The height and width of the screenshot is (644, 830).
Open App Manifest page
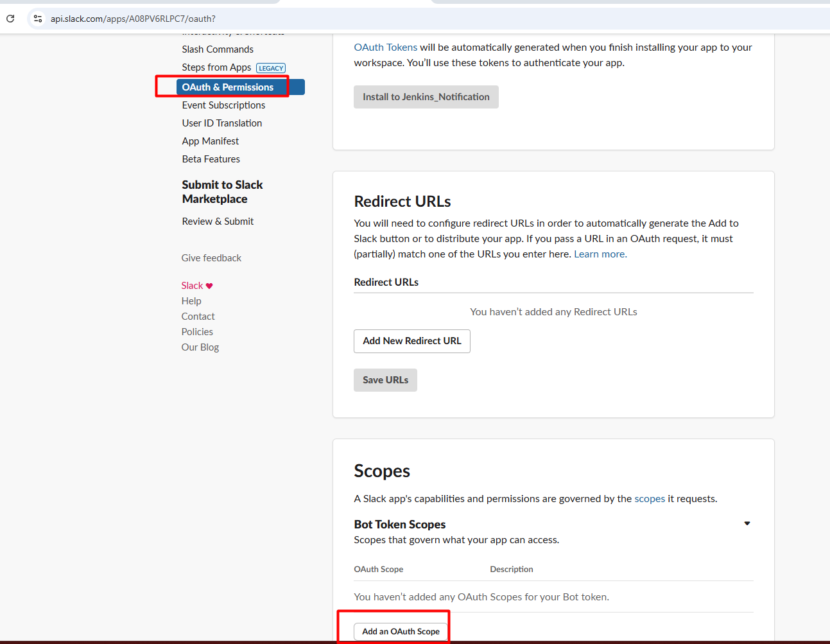pos(211,141)
